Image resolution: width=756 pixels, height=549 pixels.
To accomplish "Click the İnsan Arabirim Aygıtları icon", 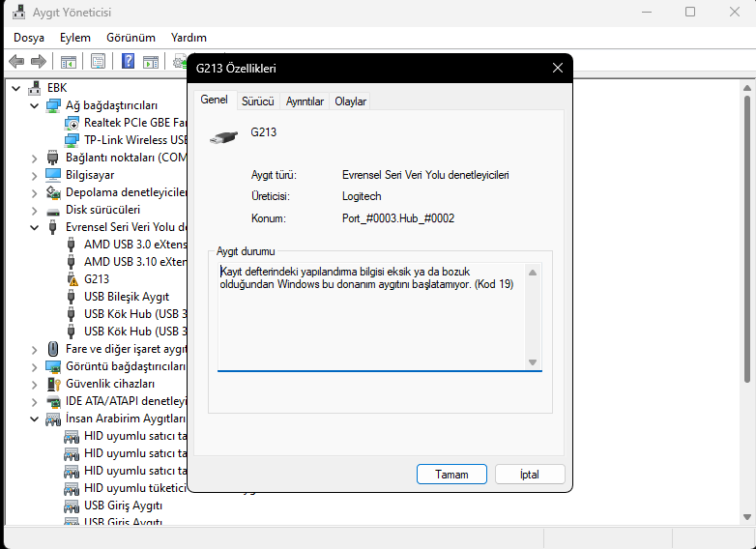I will (53, 419).
